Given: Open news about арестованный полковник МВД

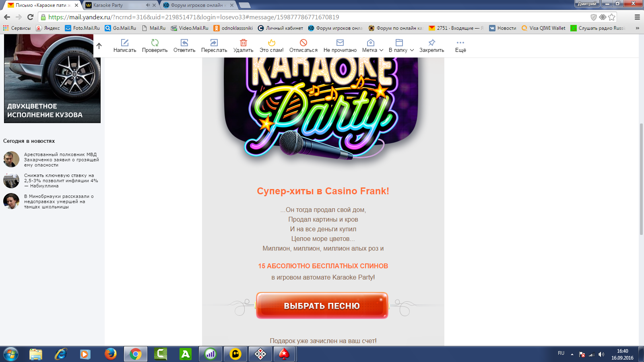Looking at the screenshot, I should (x=61, y=160).
